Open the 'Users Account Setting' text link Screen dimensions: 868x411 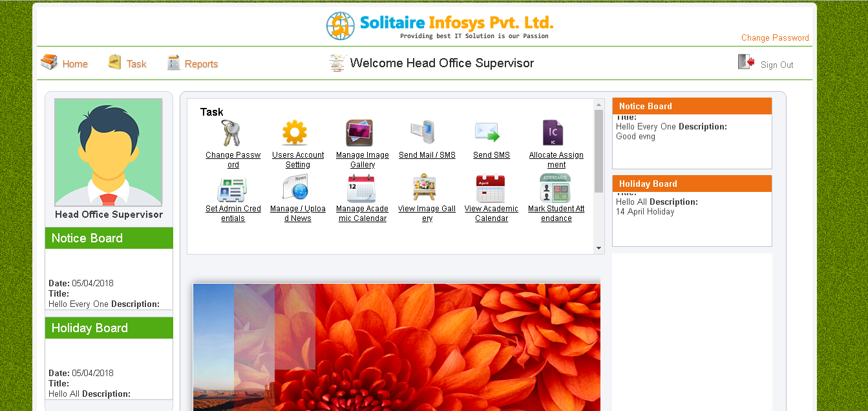coord(298,160)
